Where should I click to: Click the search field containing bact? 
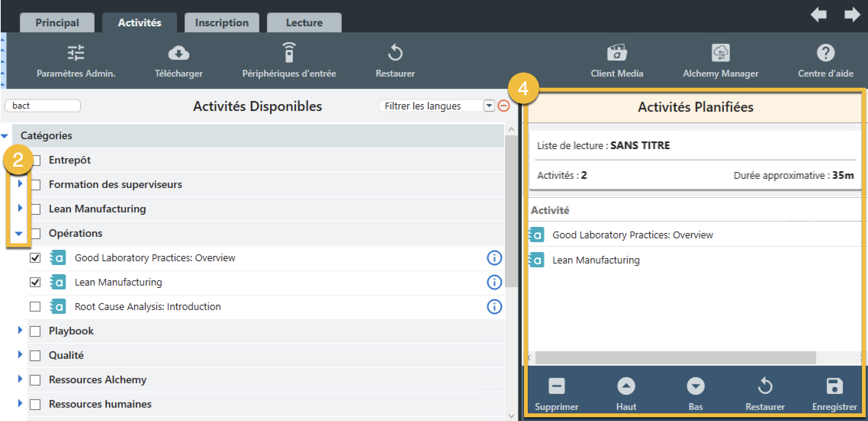point(43,106)
